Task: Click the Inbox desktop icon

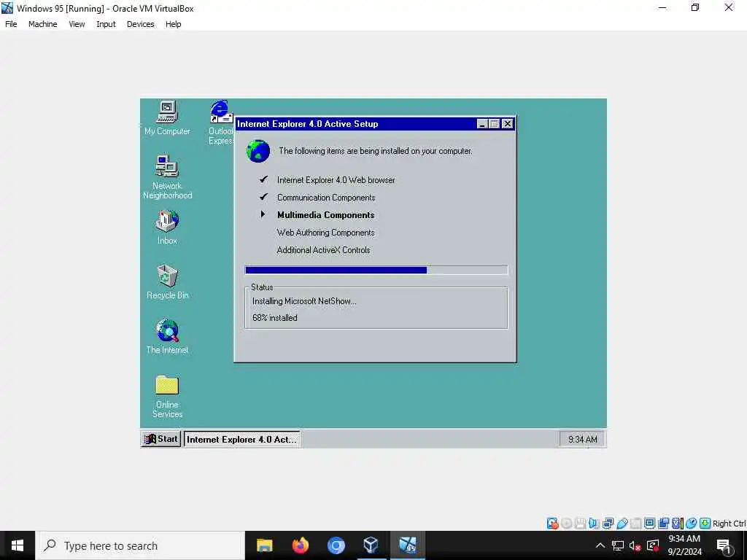Action: coord(167,227)
